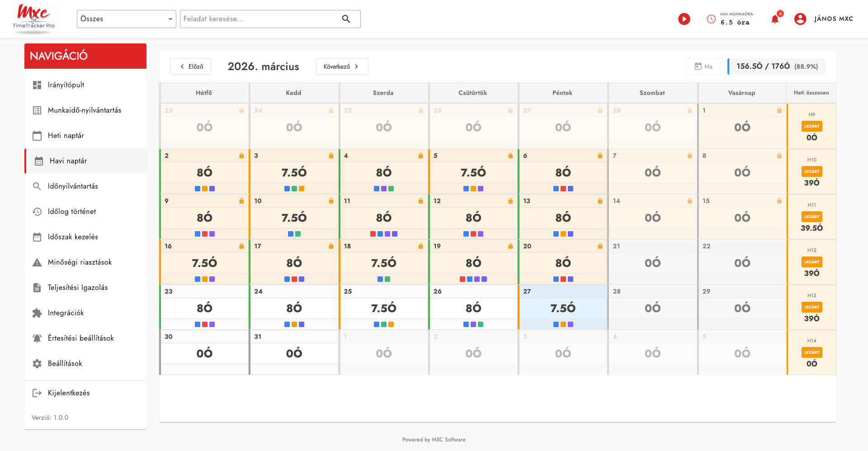Advance to next month with Következő
Viewport: 868px width, 451px height.
point(342,66)
